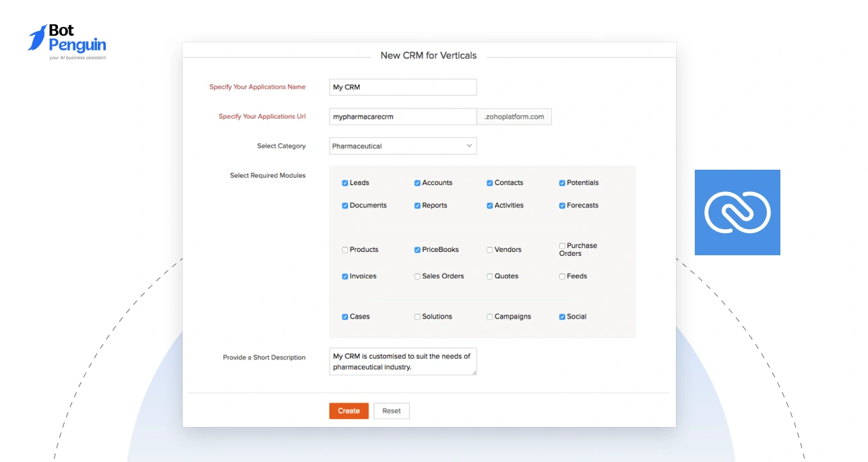The height and width of the screenshot is (462, 868).
Task: Uncheck the Contacts module checkbox
Action: point(490,183)
